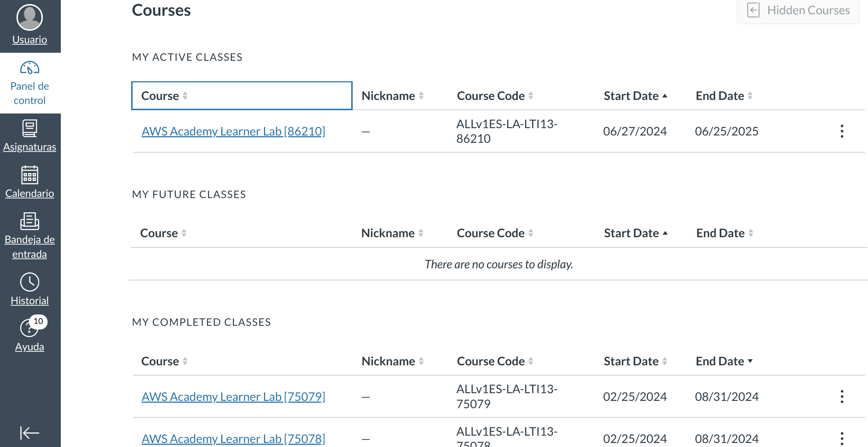Sort future classes by Start Date
Image resolution: width=868 pixels, height=447 pixels.
coord(636,233)
